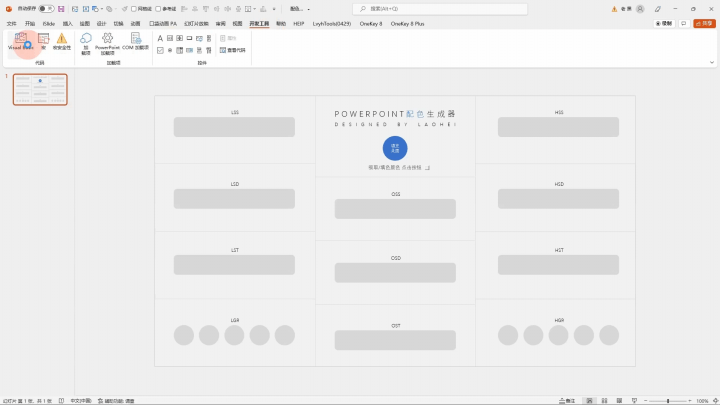Switch to Normal view in status bar
This screenshot has height=405, width=720.
pyautogui.click(x=590, y=401)
